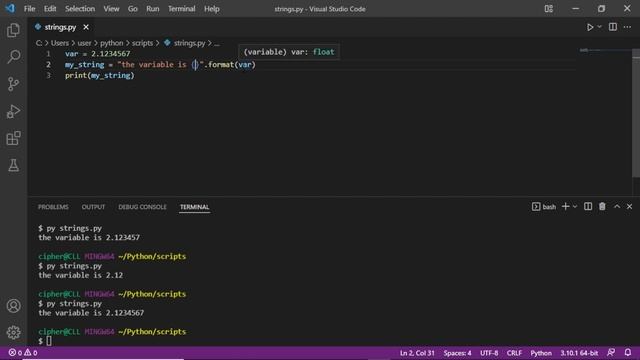
Task: Open the Testing flask view
Action: 13,165
